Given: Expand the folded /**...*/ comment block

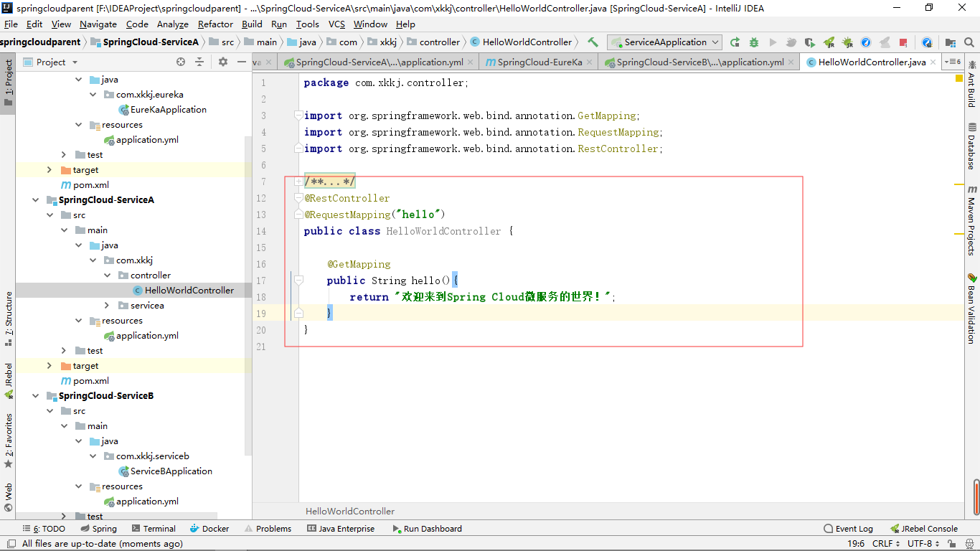Looking at the screenshot, I should (x=298, y=182).
